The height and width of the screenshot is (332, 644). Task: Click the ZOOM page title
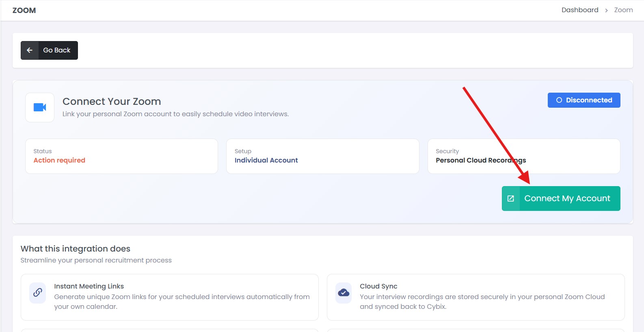[x=24, y=10]
